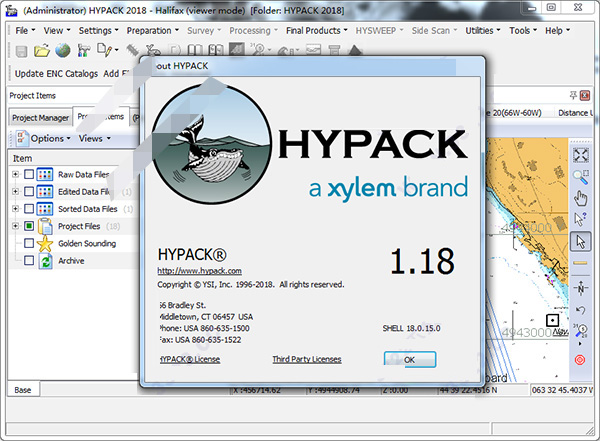The image size is (600, 441).
Task: Open the Options dropdown
Action: coord(44,138)
